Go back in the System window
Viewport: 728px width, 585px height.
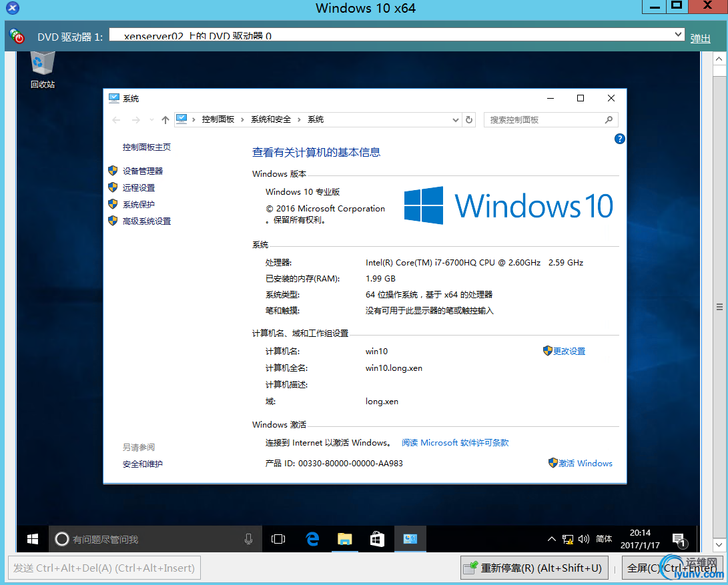coord(116,120)
